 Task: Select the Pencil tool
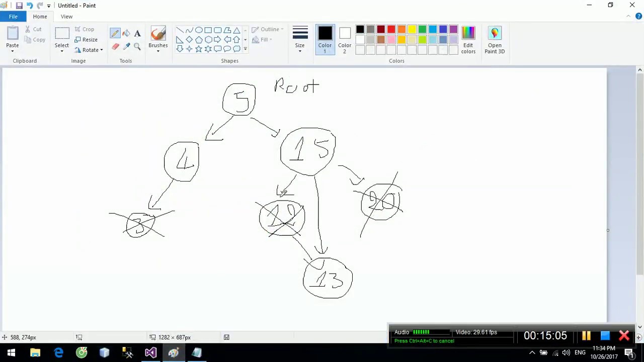(115, 33)
